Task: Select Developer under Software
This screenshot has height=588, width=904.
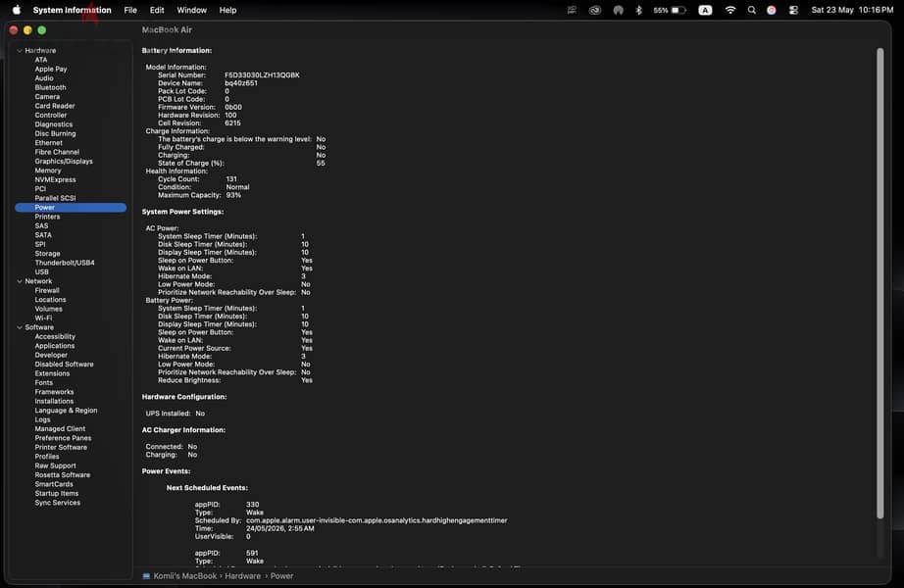Action: (51, 355)
